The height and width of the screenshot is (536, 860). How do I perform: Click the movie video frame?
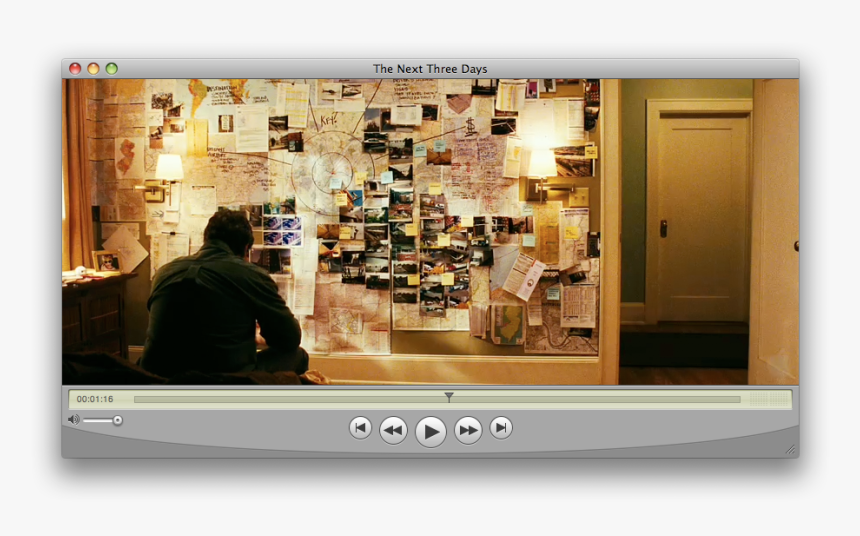430,232
